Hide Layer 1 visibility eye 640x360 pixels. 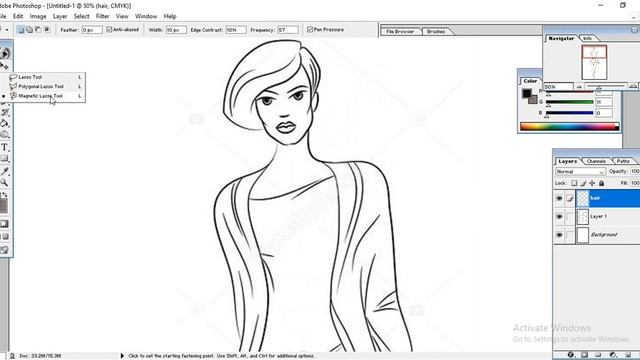click(x=559, y=217)
